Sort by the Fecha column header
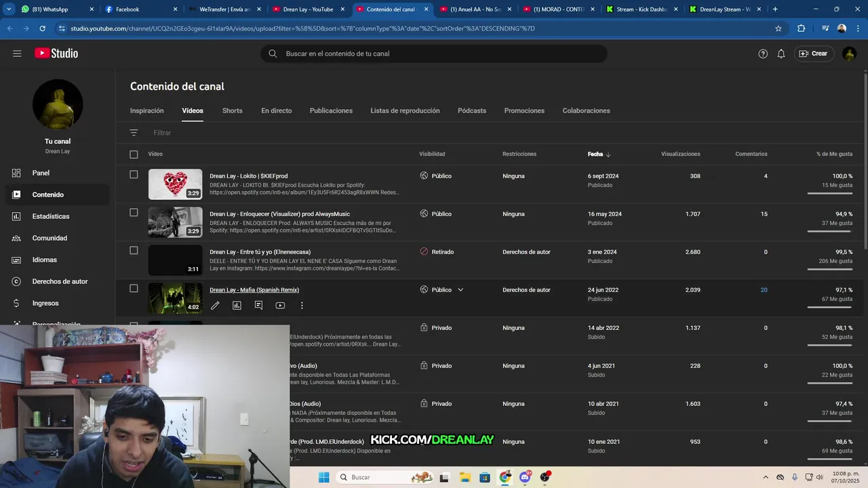 coord(599,155)
